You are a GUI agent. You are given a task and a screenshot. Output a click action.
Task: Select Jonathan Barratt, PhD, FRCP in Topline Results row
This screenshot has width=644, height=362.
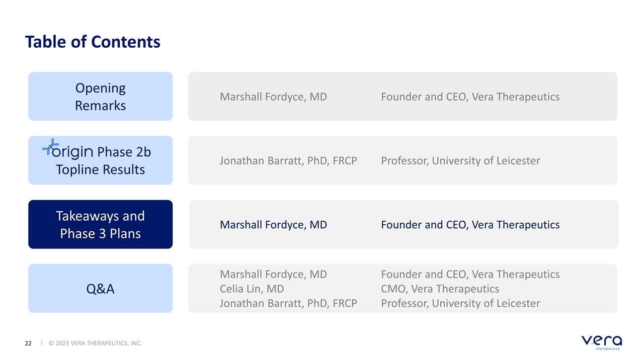point(288,161)
